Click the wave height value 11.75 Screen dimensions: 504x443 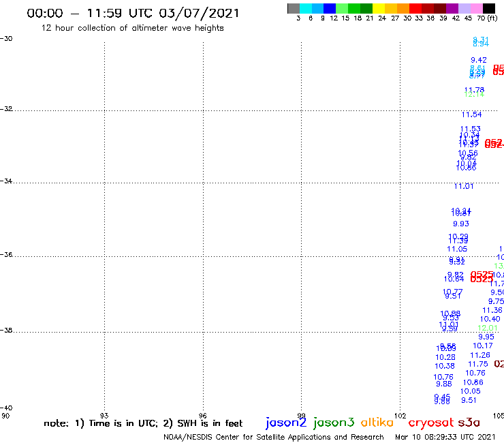click(x=478, y=364)
